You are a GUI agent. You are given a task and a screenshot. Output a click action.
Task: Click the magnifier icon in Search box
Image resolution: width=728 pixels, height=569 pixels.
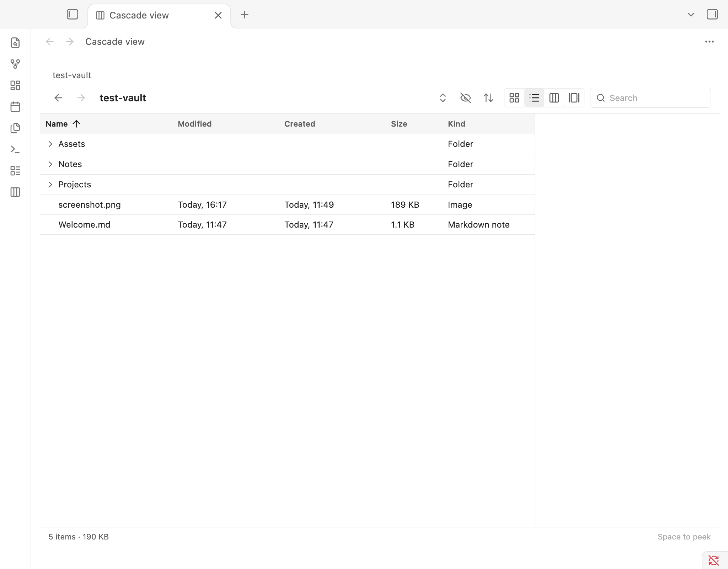point(601,98)
